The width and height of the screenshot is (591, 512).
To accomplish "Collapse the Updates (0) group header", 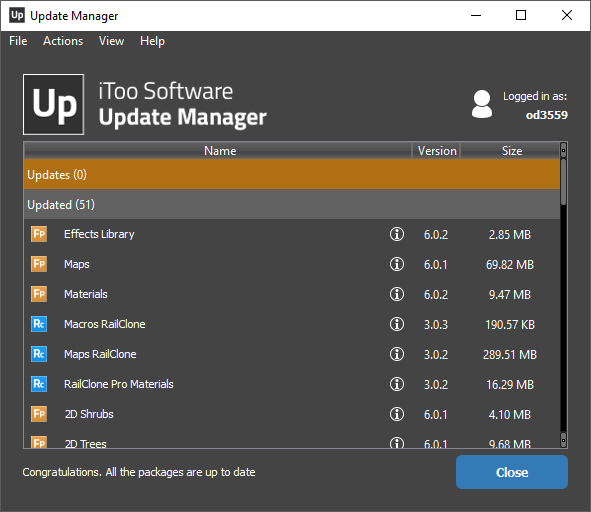I will pos(292,175).
